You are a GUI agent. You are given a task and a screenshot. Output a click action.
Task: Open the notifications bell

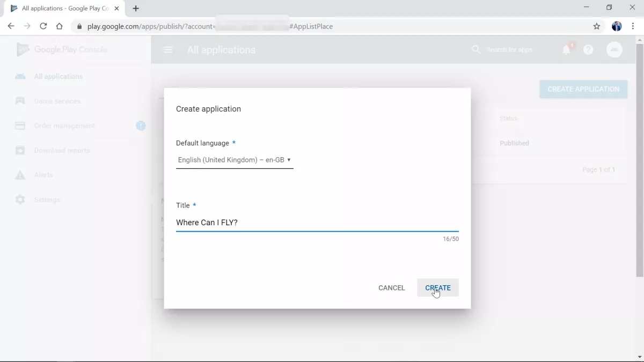[x=566, y=50]
